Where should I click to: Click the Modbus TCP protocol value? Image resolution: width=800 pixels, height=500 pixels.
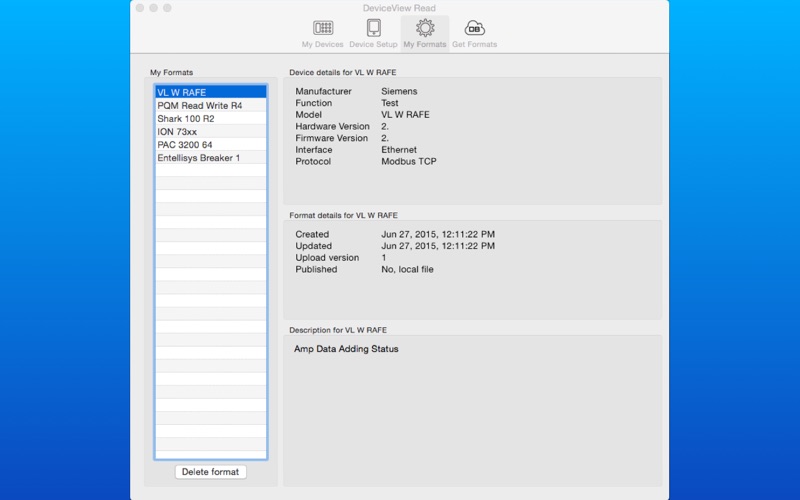point(409,161)
